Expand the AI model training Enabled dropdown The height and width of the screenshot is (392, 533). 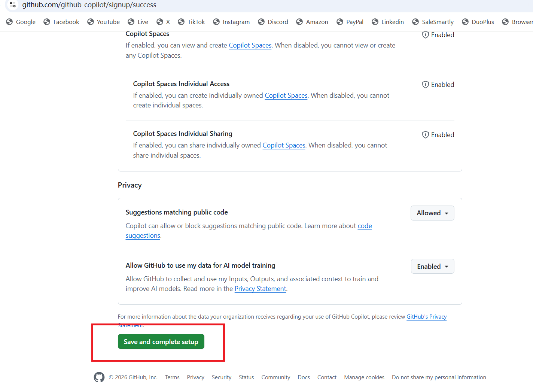click(432, 266)
